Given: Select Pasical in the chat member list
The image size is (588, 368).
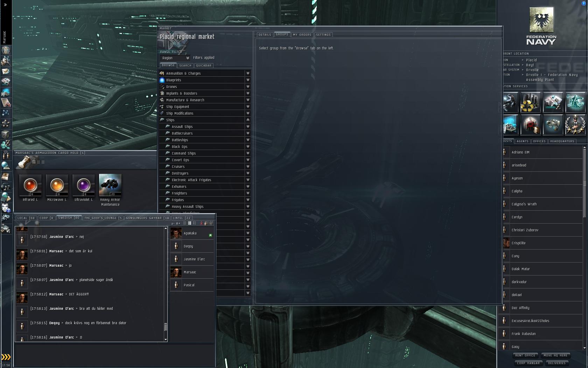Looking at the screenshot, I should point(192,285).
